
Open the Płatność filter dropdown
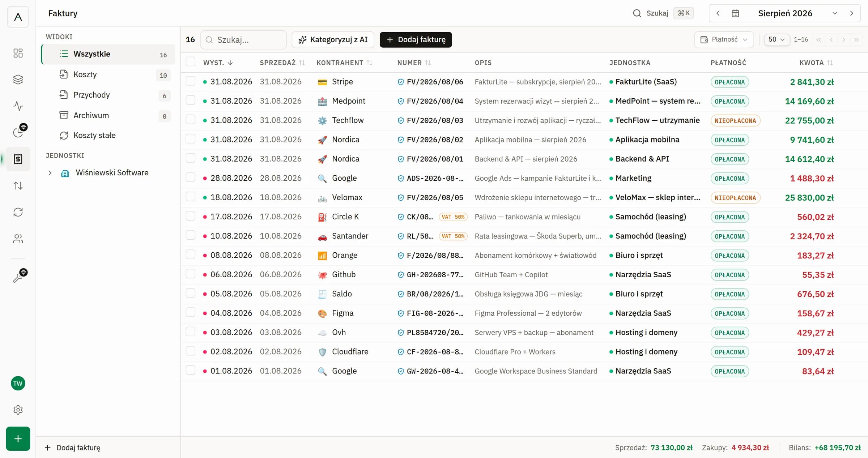[724, 39]
